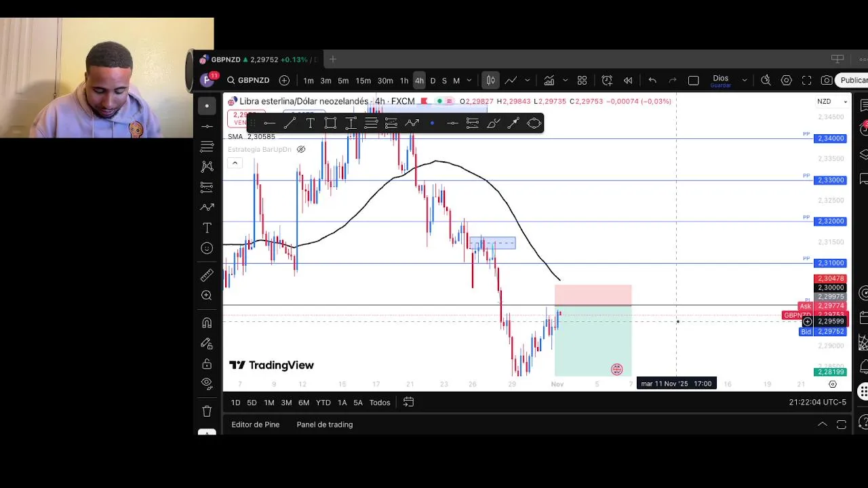Open indicator templates grid icon
This screenshot has height=488, width=868.
point(582,80)
